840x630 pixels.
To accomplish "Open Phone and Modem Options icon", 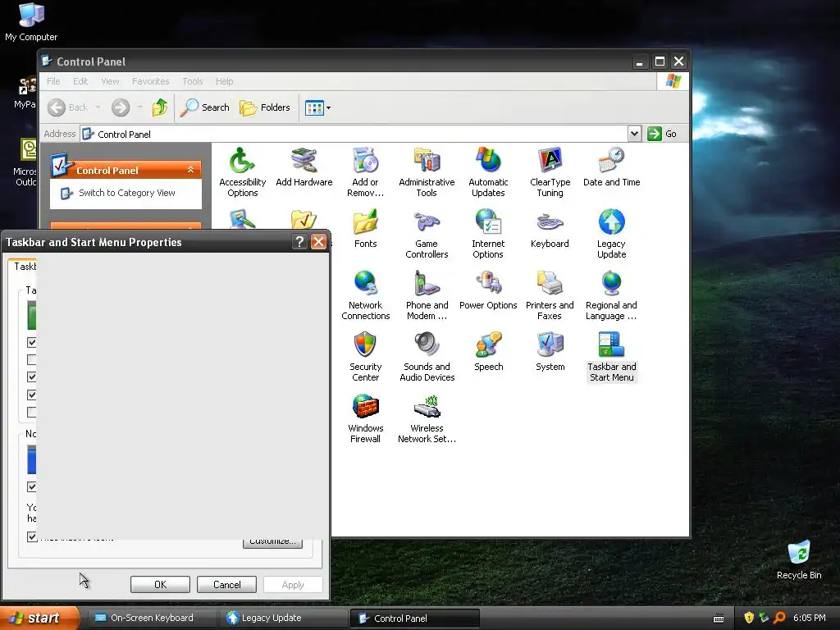I will coord(427,295).
